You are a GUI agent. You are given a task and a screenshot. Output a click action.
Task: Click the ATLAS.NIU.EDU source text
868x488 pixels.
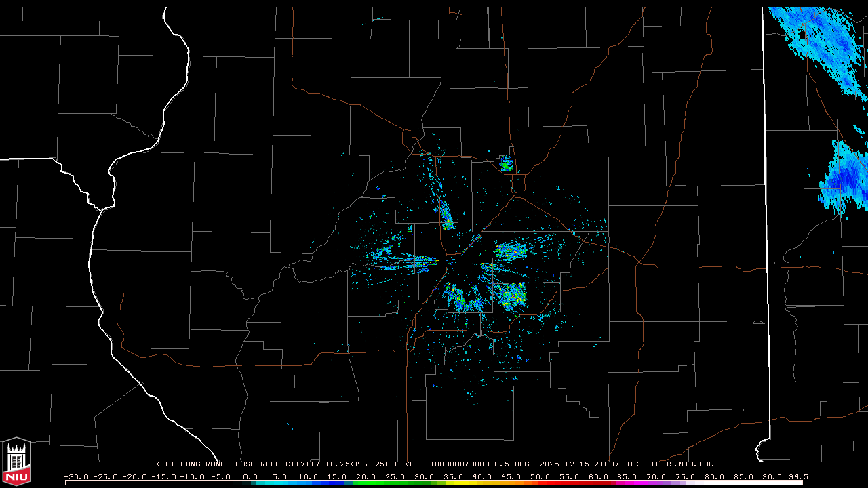(x=681, y=464)
